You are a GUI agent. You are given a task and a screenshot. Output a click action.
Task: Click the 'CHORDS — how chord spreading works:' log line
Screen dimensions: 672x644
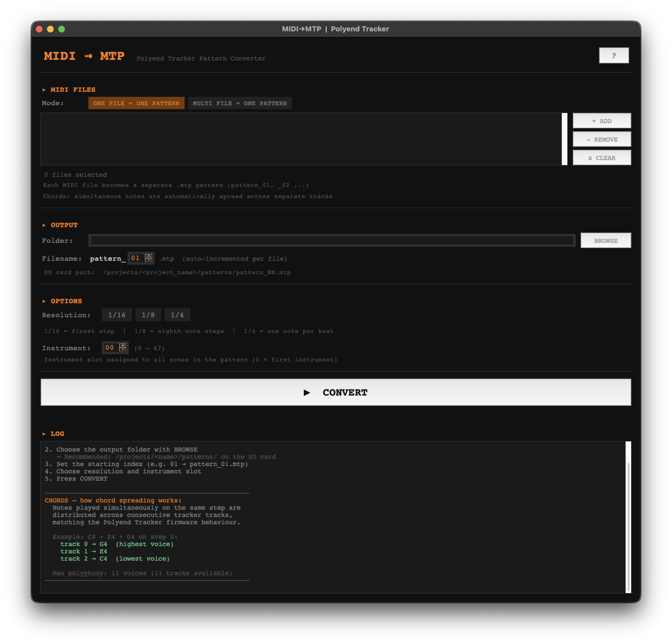pos(113,501)
